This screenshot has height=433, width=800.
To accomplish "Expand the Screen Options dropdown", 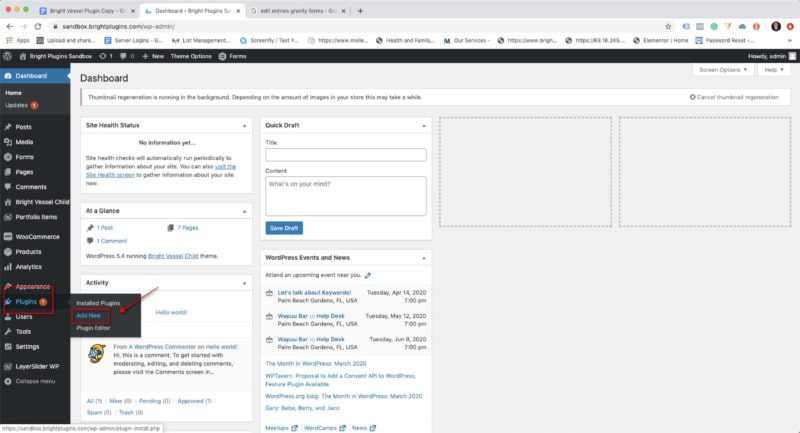I will pyautogui.click(x=723, y=69).
